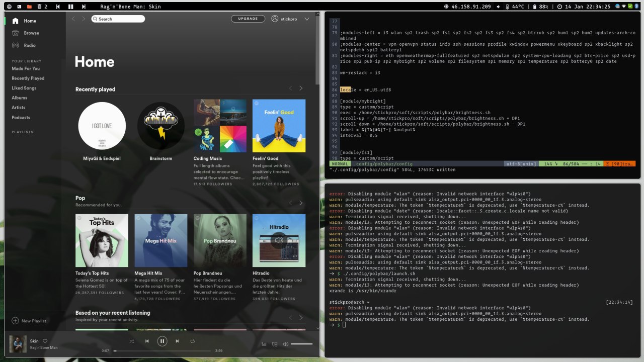Click polybar pause button
This screenshot has height=362, width=644.
click(x=70, y=7)
